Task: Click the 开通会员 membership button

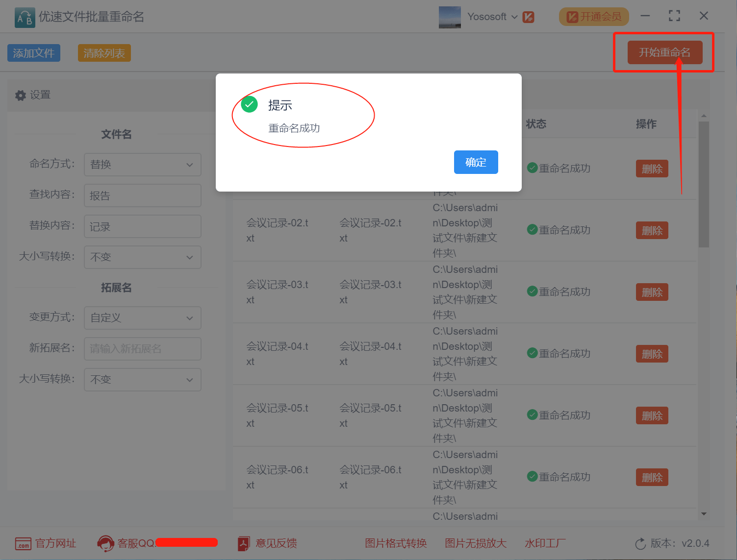Action: click(593, 17)
